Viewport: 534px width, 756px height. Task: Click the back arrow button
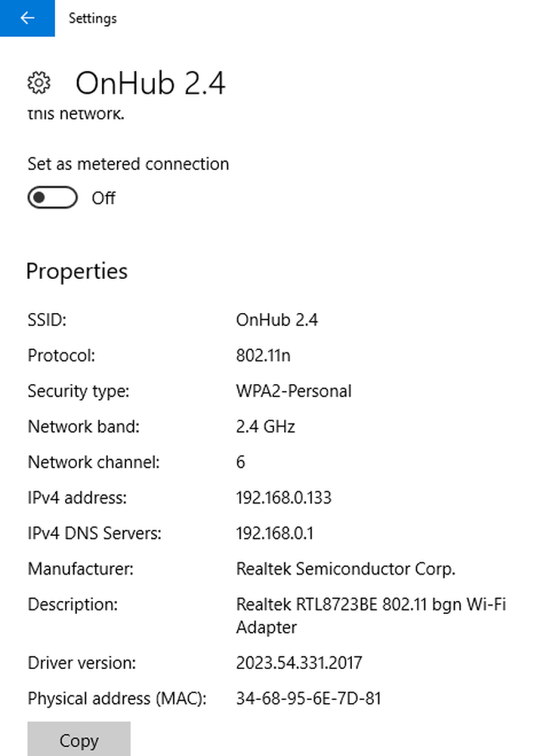[x=27, y=18]
